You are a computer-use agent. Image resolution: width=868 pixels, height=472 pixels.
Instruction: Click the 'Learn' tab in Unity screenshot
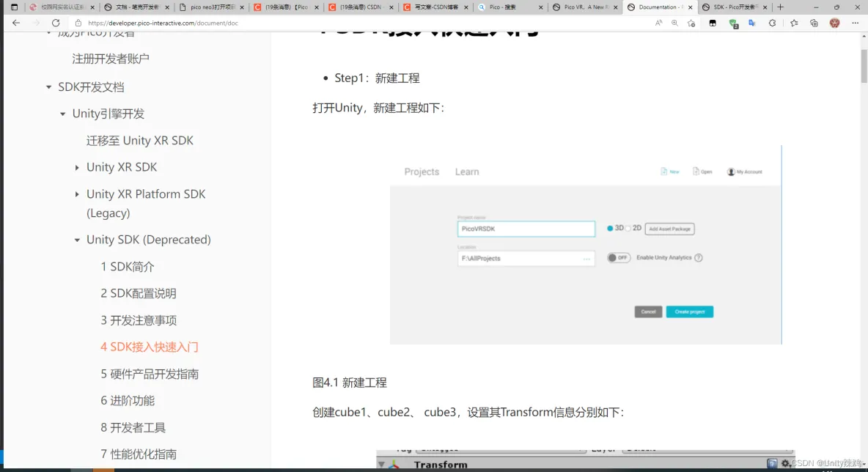coord(467,172)
